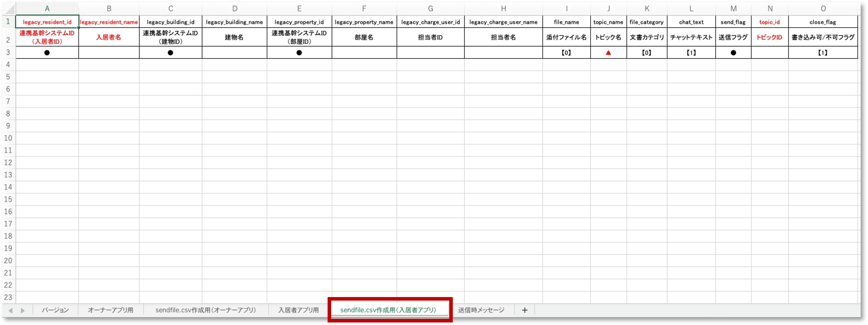This screenshot has height=325, width=868.
Task: Select the red triangle marker under topic_name
Action: [608, 53]
